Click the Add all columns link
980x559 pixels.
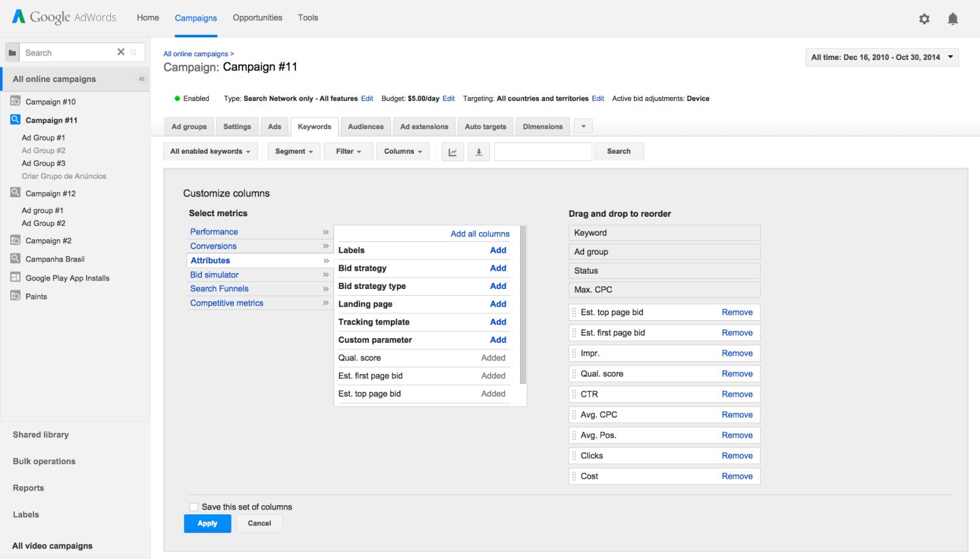click(480, 234)
